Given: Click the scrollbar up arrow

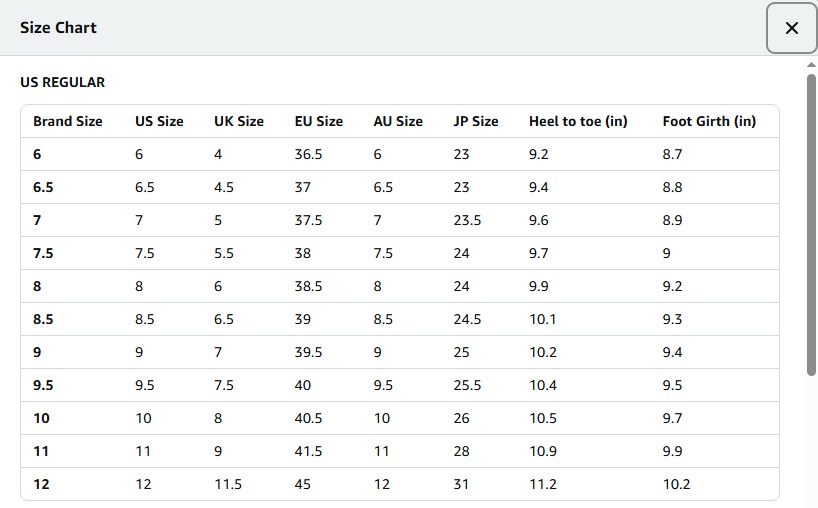Looking at the screenshot, I should click(811, 65).
